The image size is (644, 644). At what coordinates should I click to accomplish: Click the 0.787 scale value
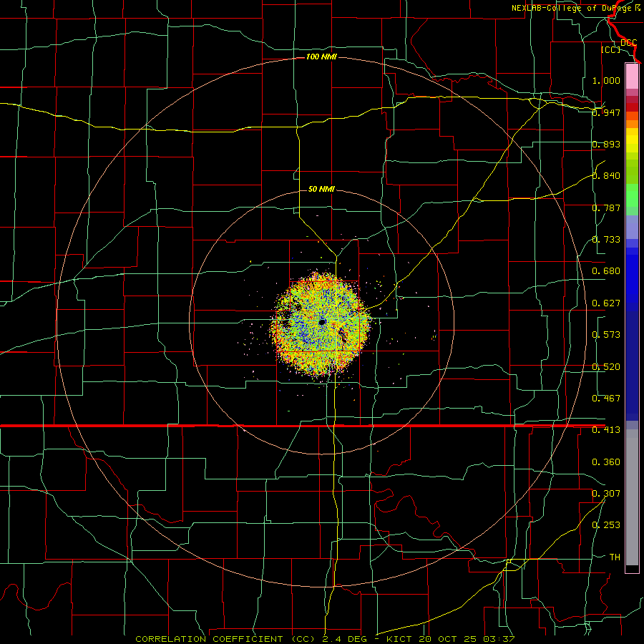(x=606, y=208)
